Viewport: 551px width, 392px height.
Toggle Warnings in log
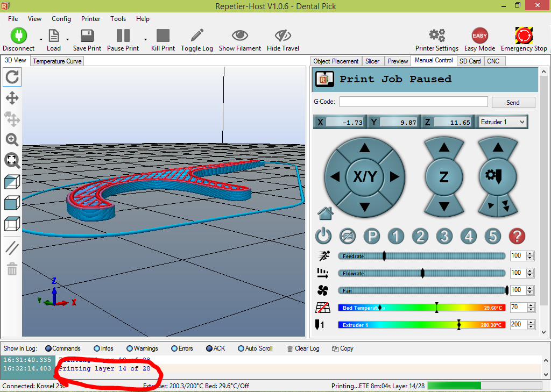click(142, 348)
